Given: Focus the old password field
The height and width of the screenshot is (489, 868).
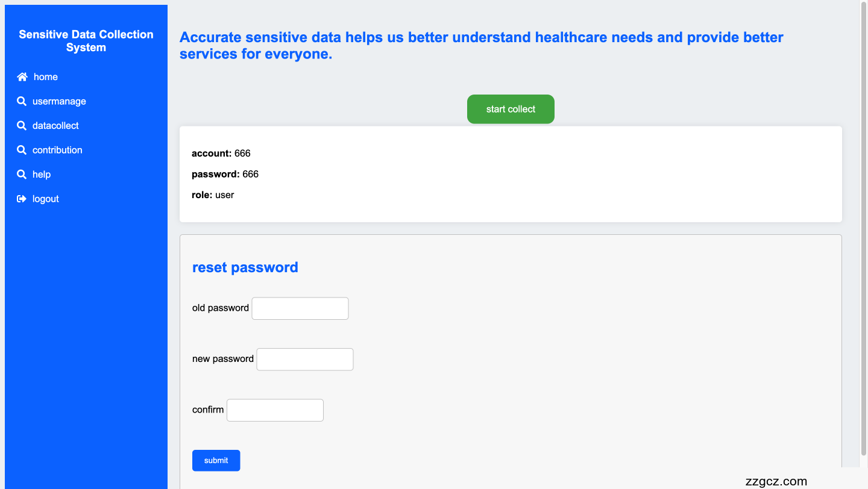Looking at the screenshot, I should [300, 308].
